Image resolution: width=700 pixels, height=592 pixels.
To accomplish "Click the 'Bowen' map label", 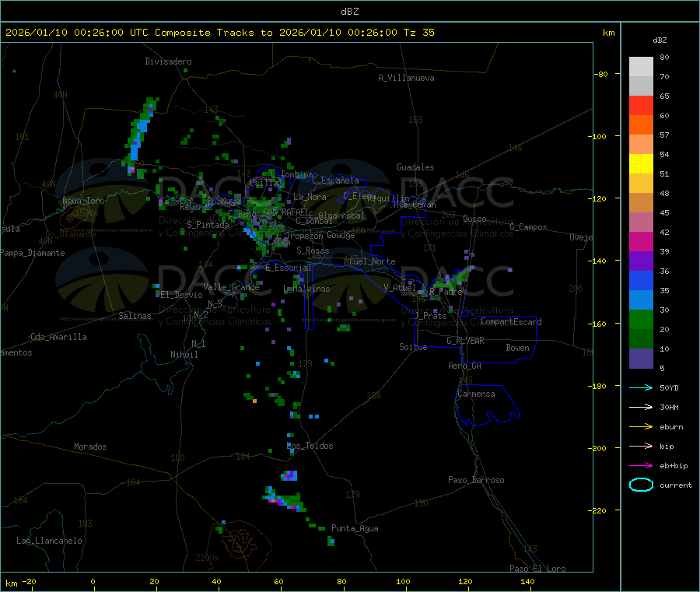I will coord(518,348).
